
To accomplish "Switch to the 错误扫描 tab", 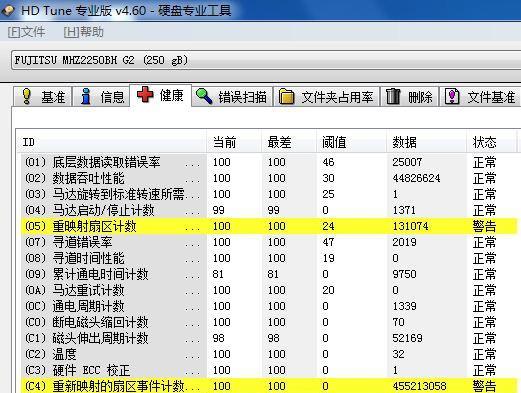I will 232,97.
